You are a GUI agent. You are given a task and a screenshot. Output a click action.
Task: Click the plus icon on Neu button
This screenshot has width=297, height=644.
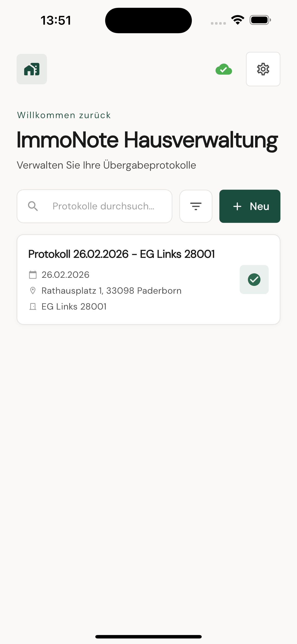click(237, 206)
